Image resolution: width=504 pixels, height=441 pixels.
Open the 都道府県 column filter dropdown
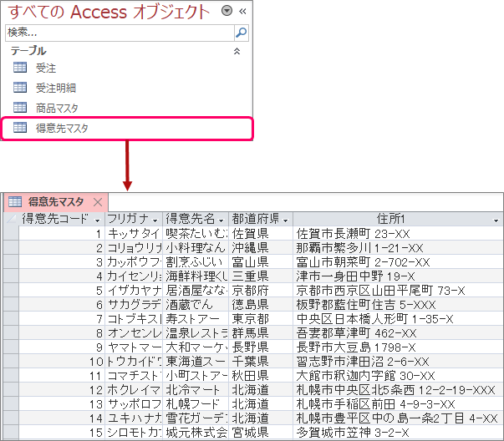click(288, 219)
